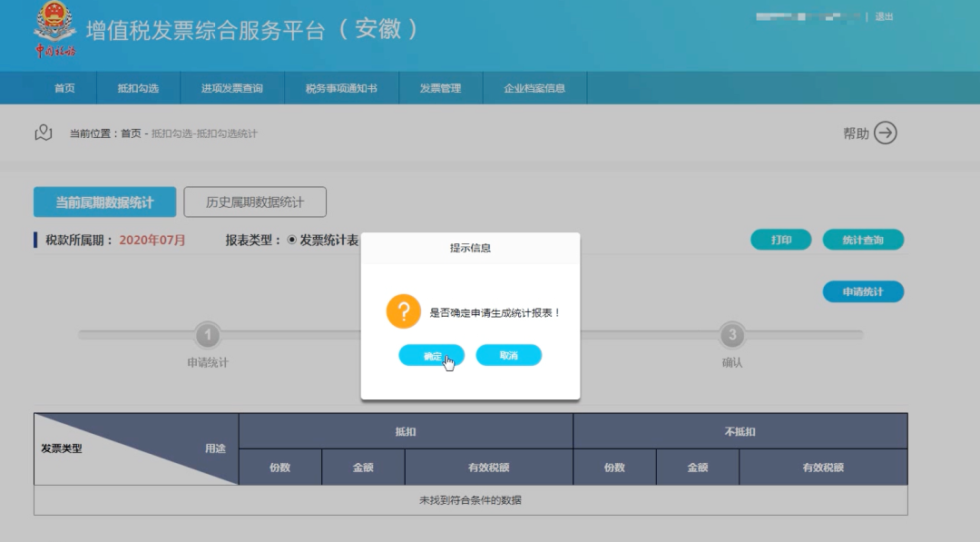Open the 首页 menu item
Screen dimensions: 980x542
point(64,88)
